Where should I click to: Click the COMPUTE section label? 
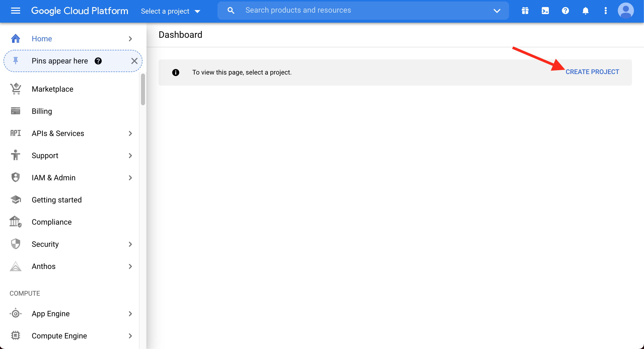25,293
